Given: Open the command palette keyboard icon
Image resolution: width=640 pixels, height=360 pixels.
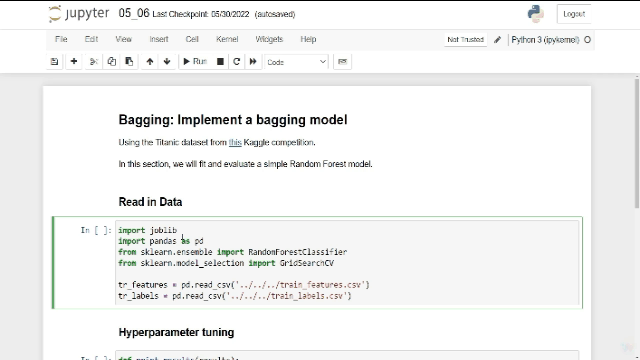Looking at the screenshot, I should coord(342,62).
